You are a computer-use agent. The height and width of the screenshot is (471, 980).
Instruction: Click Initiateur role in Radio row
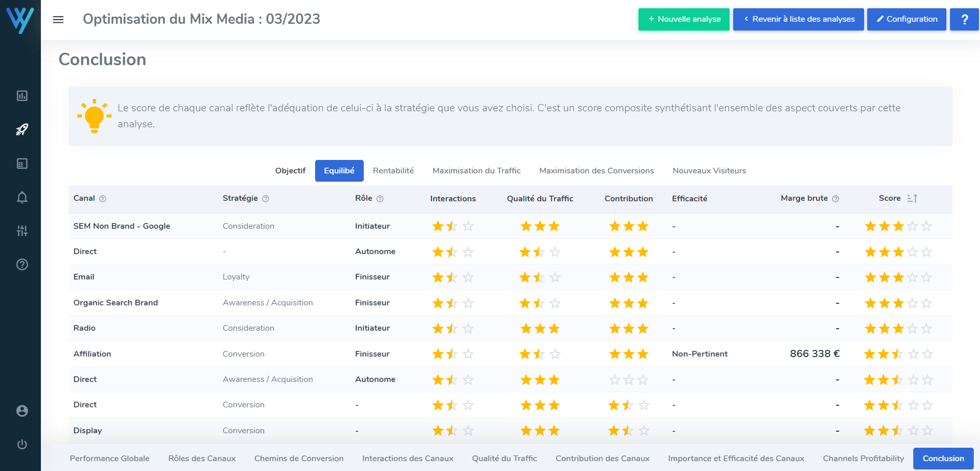pyautogui.click(x=372, y=328)
